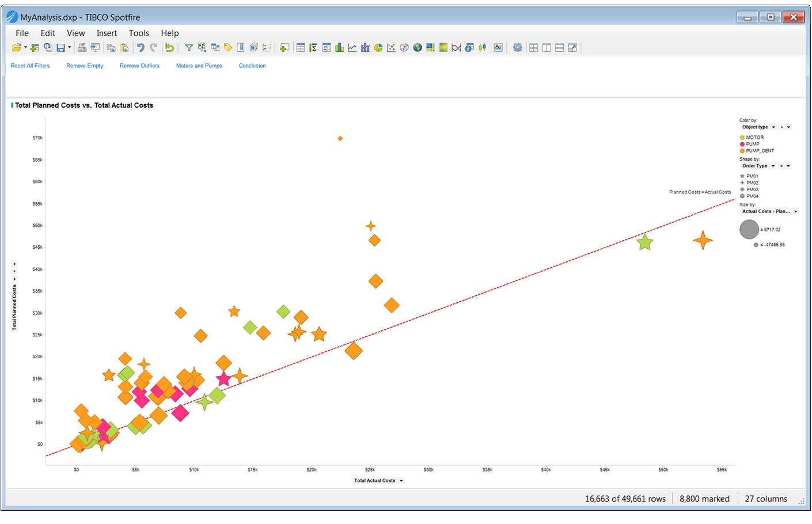812x524 pixels.
Task: Click the Filters funnel icon in toolbar
Action: tap(189, 48)
